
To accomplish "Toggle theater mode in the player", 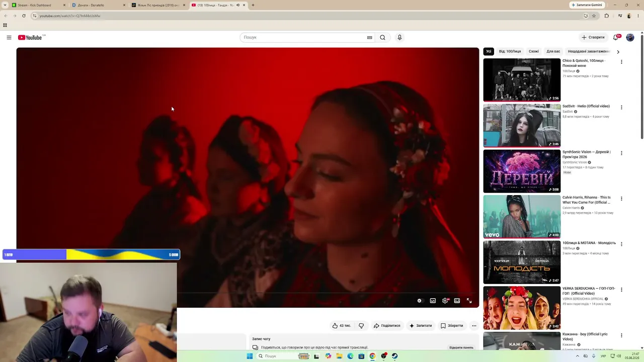I will (x=457, y=301).
